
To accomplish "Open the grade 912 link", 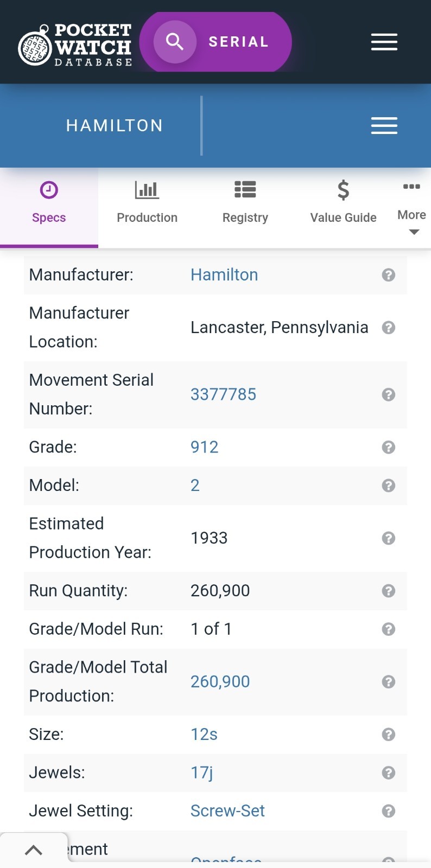I will (205, 447).
